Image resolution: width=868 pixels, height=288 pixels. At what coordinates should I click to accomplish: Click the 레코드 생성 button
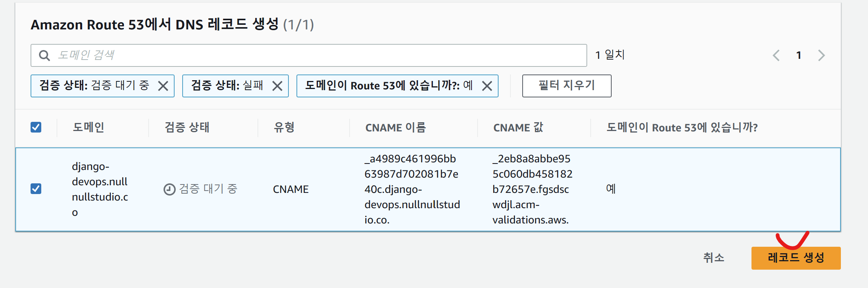click(x=796, y=258)
